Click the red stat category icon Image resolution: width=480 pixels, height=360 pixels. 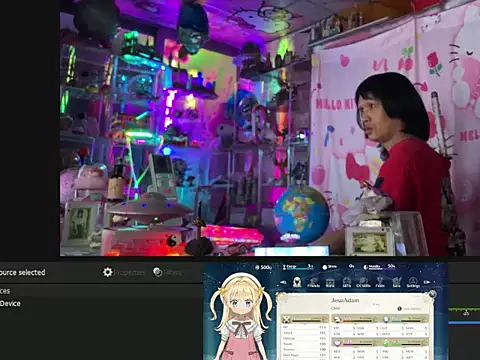tap(337, 319)
